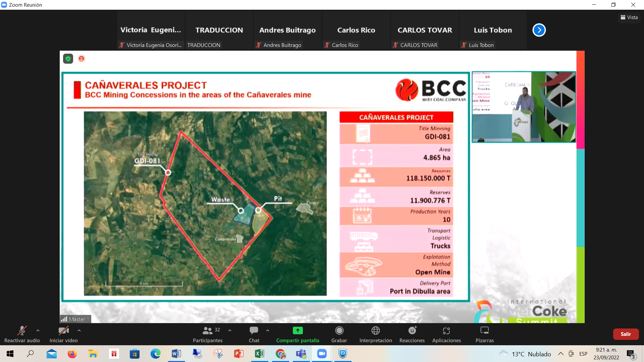The height and width of the screenshot is (362, 644).
Task: Switch to Word in the taskbar
Action: click(x=176, y=354)
